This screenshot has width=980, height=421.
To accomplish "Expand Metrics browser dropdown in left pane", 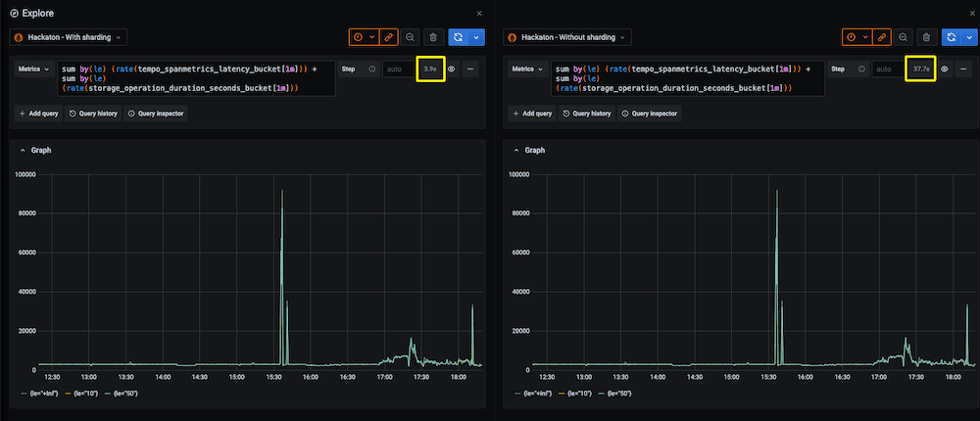I will tap(33, 70).
